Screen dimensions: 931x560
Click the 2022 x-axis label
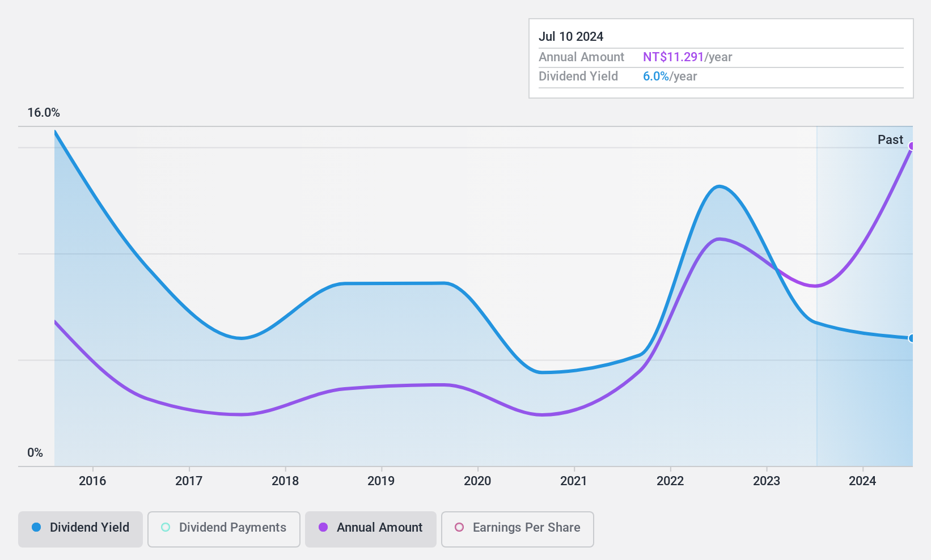670,481
